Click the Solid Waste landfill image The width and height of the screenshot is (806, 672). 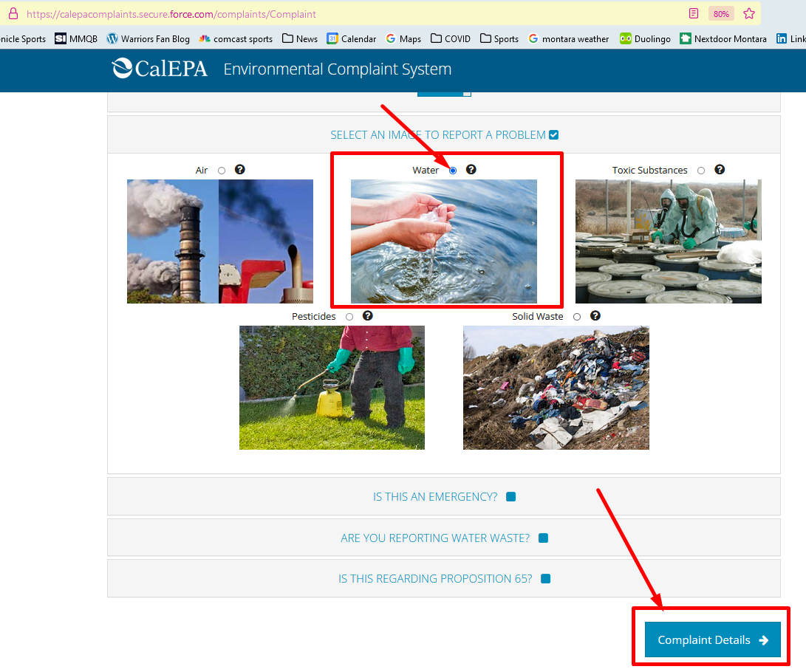[x=556, y=388]
